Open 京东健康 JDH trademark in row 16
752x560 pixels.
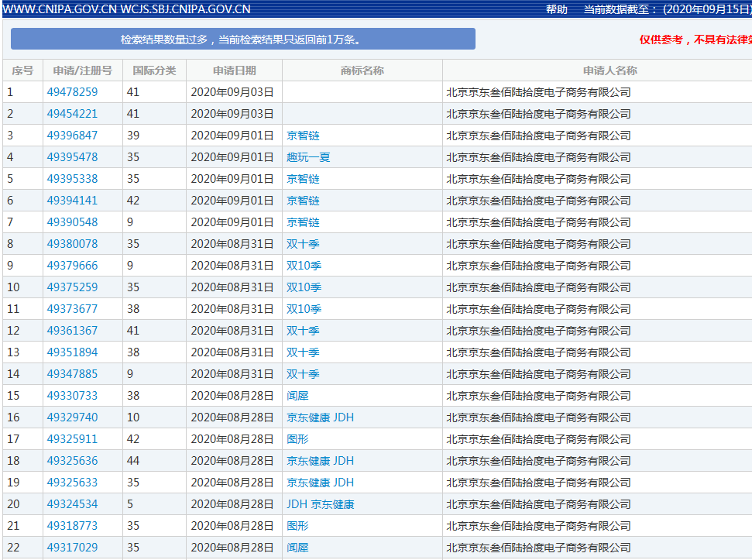point(321,417)
